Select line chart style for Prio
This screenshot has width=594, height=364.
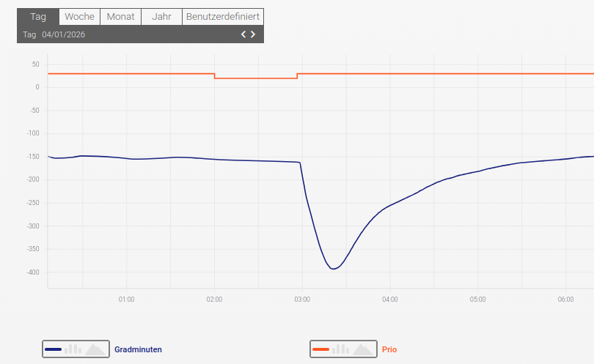[x=320, y=349]
